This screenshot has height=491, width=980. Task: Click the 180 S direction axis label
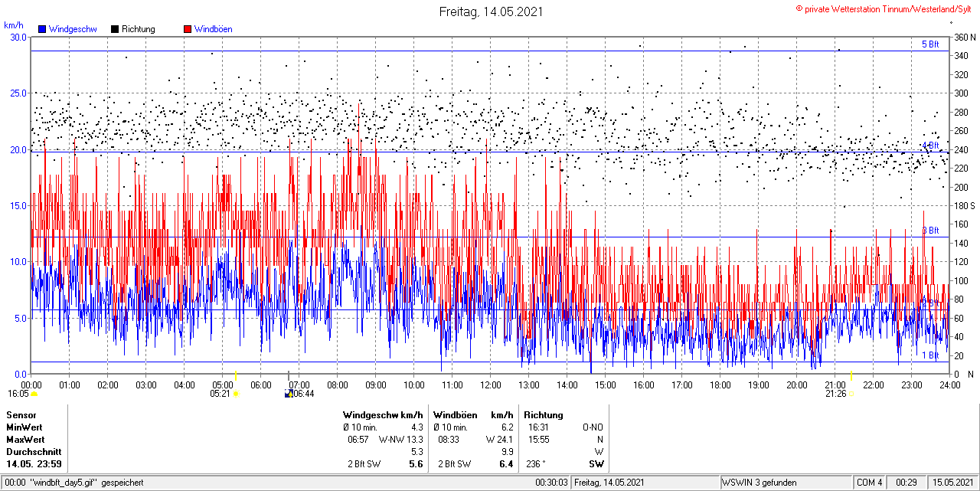(963, 205)
